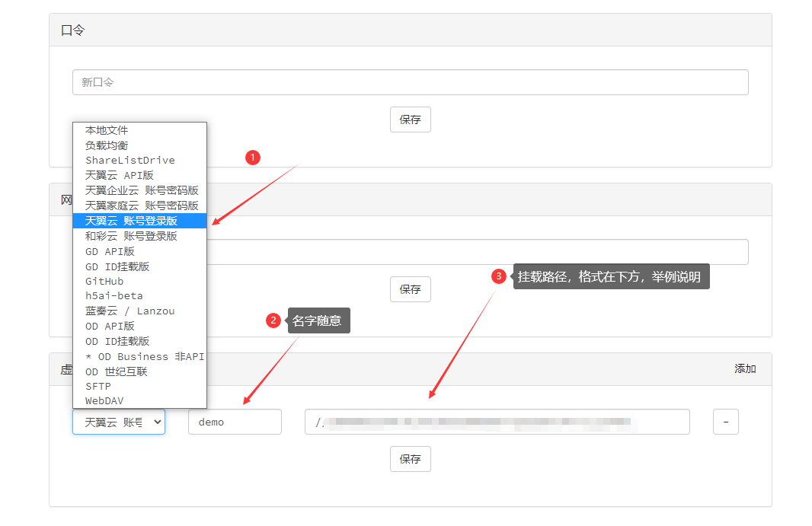The image size is (812, 526).
Task: Click the bottom 保存 button below demo row
Action: 410,459
